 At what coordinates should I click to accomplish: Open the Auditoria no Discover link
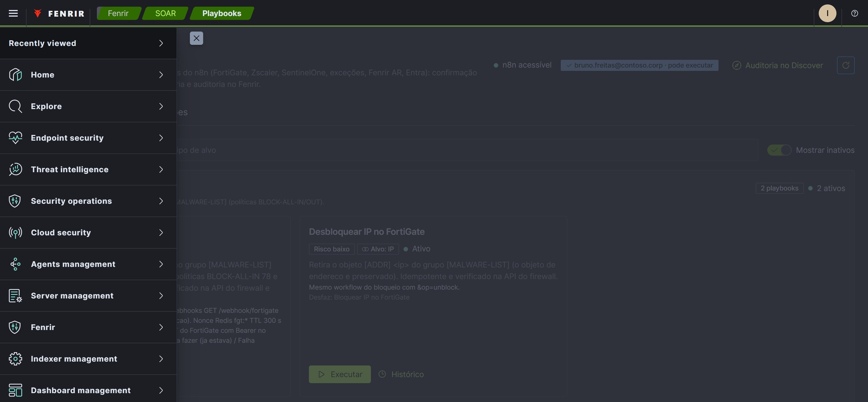point(777,65)
